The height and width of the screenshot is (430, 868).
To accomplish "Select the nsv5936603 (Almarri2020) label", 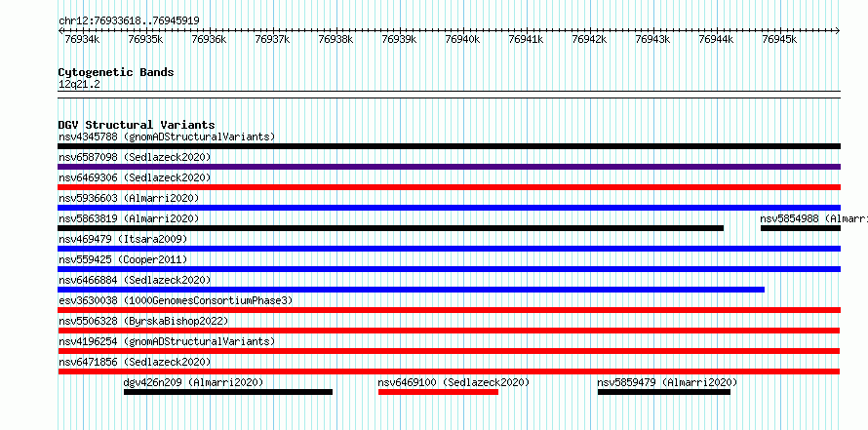I will pos(129,198).
